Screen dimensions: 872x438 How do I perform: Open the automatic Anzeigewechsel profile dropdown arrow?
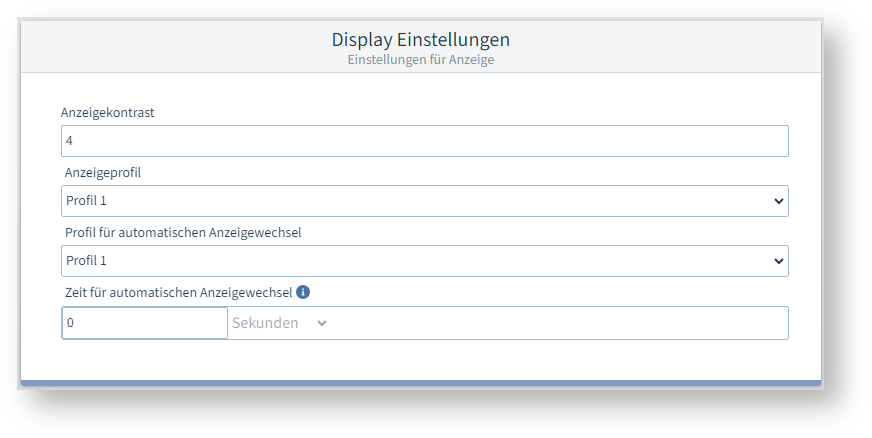[x=779, y=261]
